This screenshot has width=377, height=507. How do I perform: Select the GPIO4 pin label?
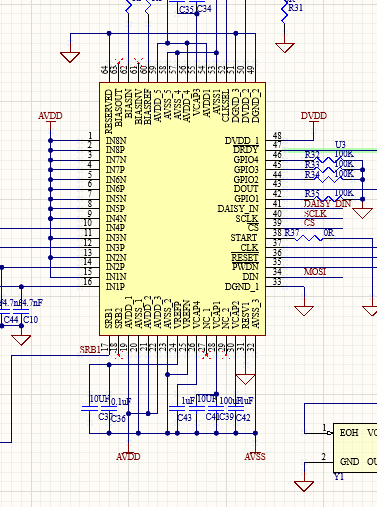246,160
